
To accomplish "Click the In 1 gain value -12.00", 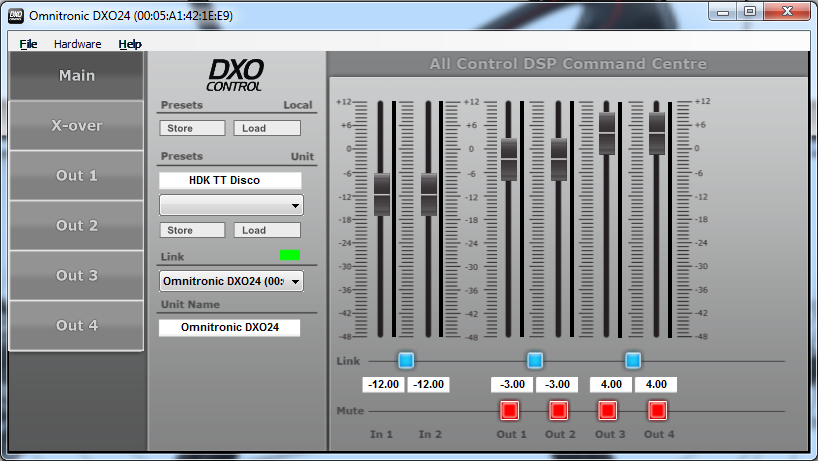I will click(x=383, y=385).
